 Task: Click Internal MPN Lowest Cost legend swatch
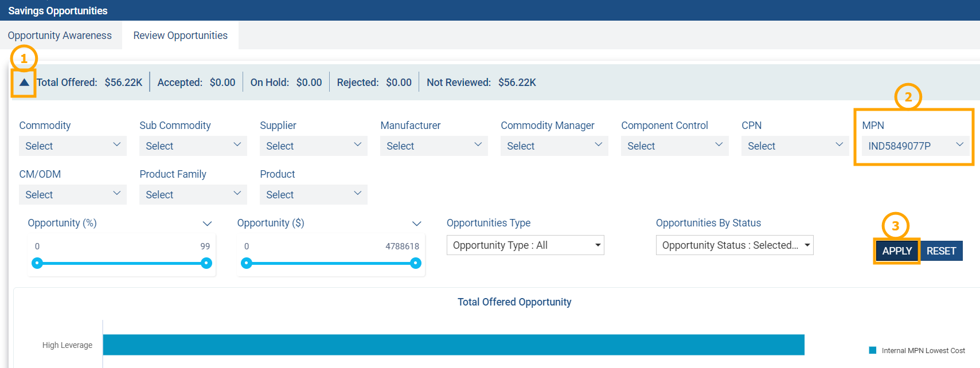point(872,350)
